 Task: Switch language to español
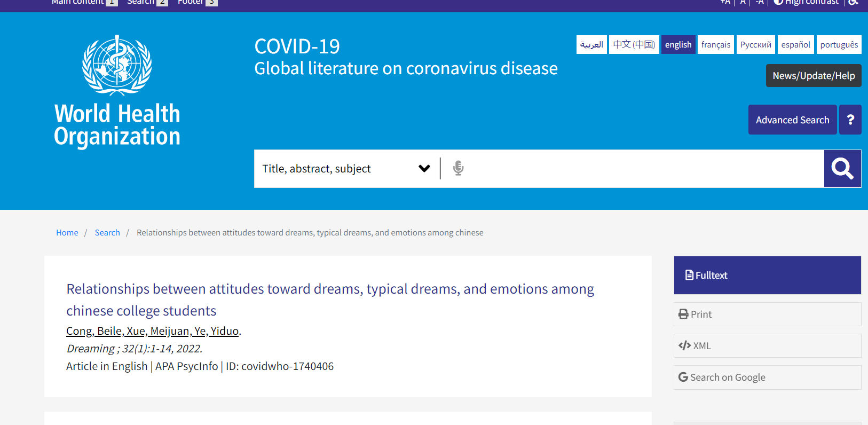(x=795, y=45)
